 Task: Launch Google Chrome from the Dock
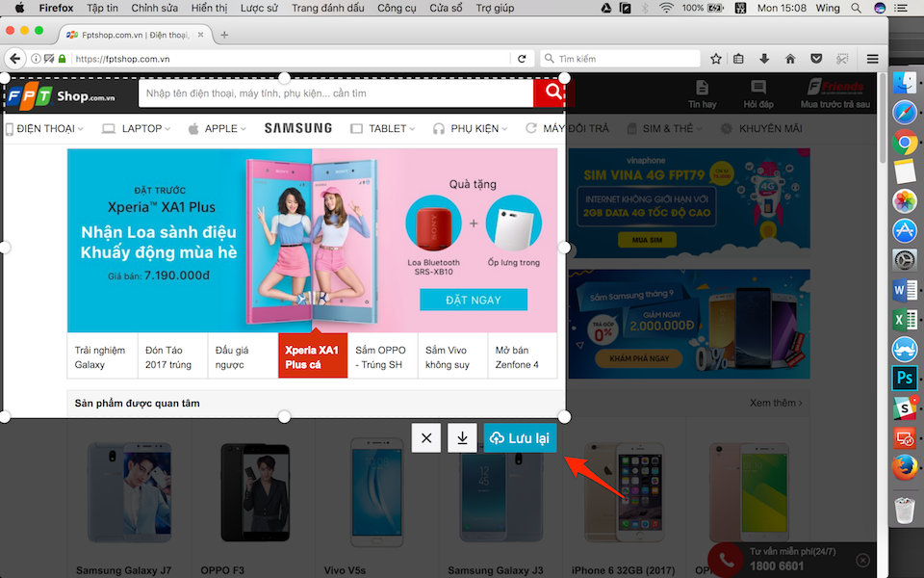[x=905, y=143]
